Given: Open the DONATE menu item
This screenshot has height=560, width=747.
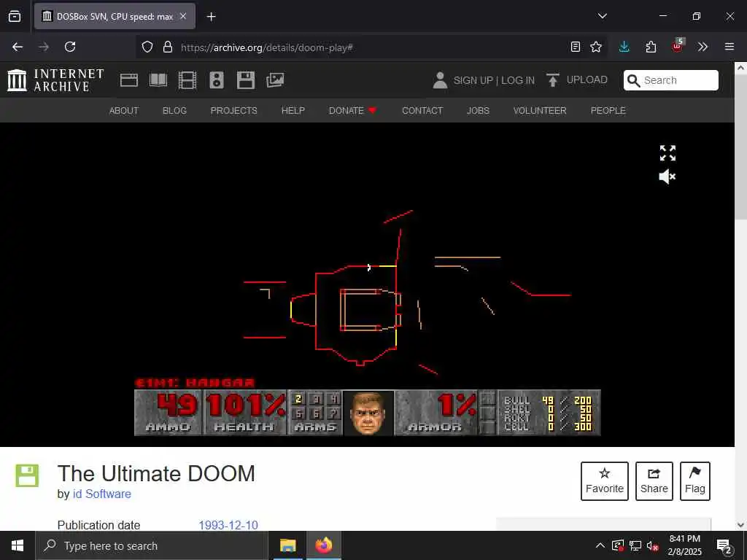Looking at the screenshot, I should [x=352, y=111].
